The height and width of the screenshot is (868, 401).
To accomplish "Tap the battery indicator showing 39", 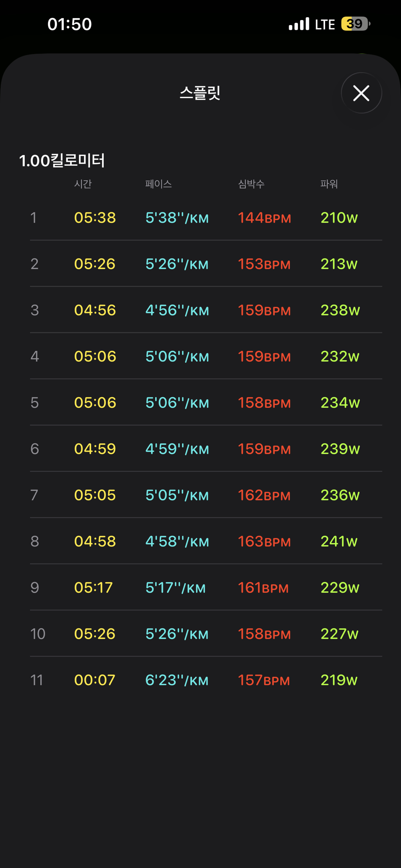I will [355, 24].
